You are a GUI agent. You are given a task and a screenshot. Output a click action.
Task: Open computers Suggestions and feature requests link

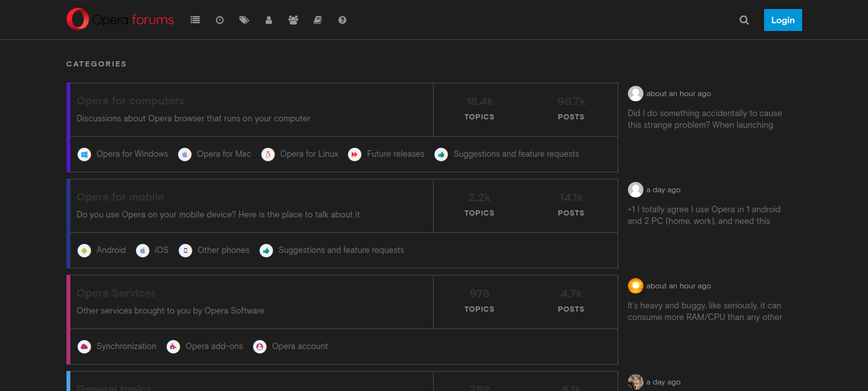pos(516,154)
